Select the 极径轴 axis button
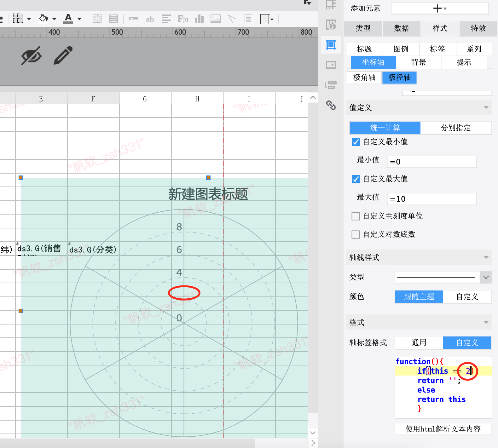The width and height of the screenshot is (498, 448). click(400, 78)
